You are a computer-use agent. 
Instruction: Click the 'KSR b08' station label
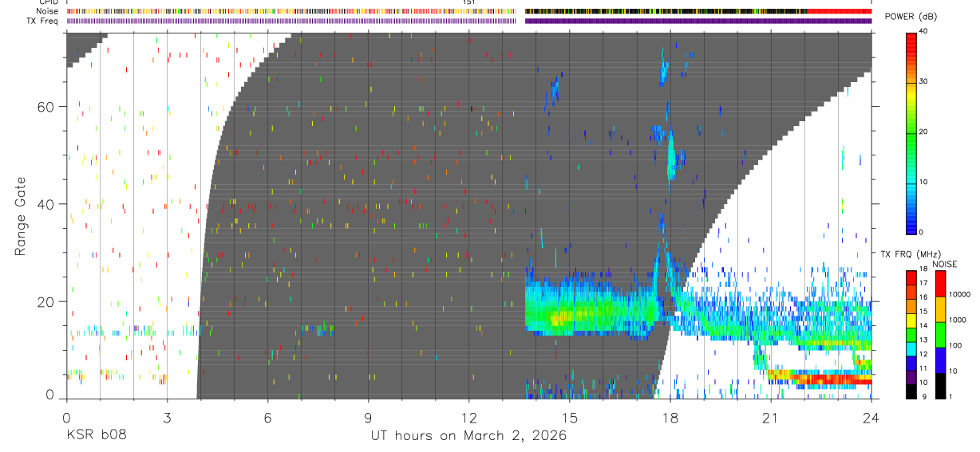tap(95, 436)
